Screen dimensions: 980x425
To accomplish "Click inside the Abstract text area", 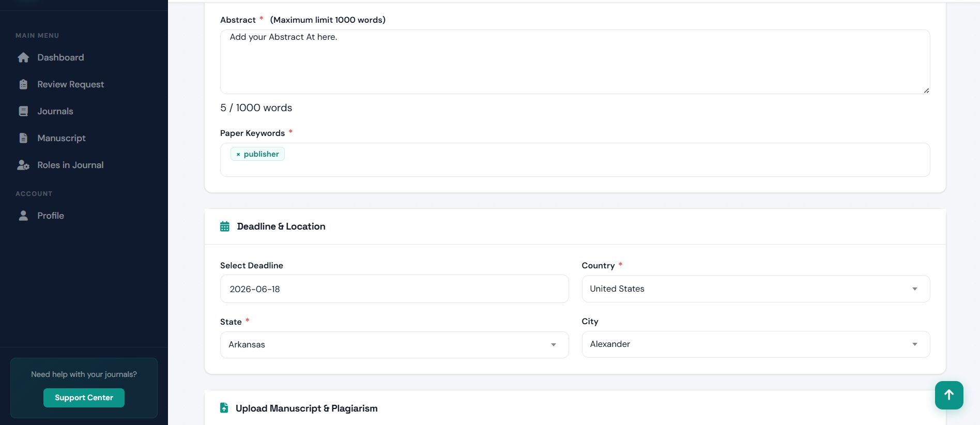I will pyautogui.click(x=575, y=62).
